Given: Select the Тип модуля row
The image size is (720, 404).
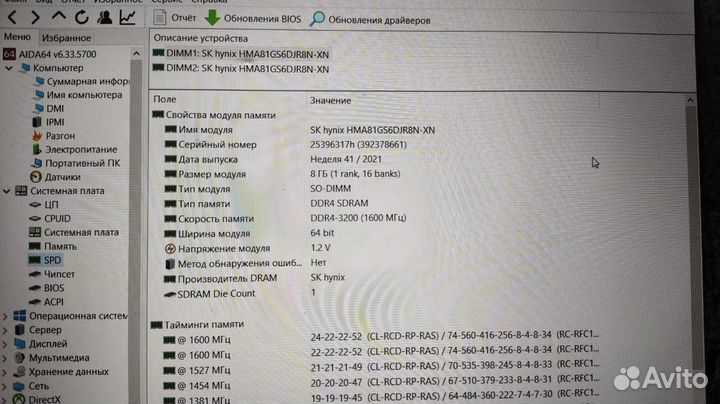Looking at the screenshot, I should click(x=258, y=189).
